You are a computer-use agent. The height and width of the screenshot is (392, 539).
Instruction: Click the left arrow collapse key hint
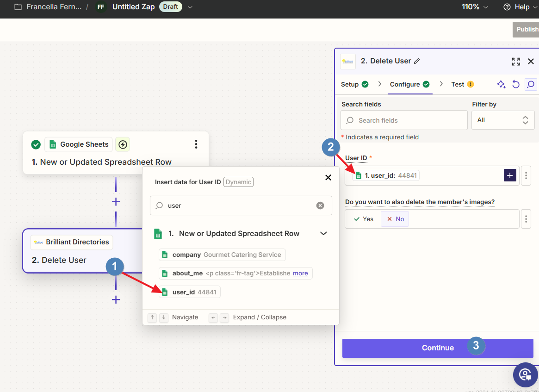213,317
